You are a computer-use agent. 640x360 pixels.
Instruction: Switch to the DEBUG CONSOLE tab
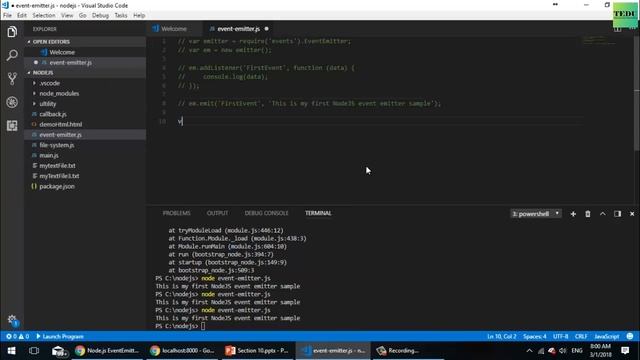[x=266, y=213]
